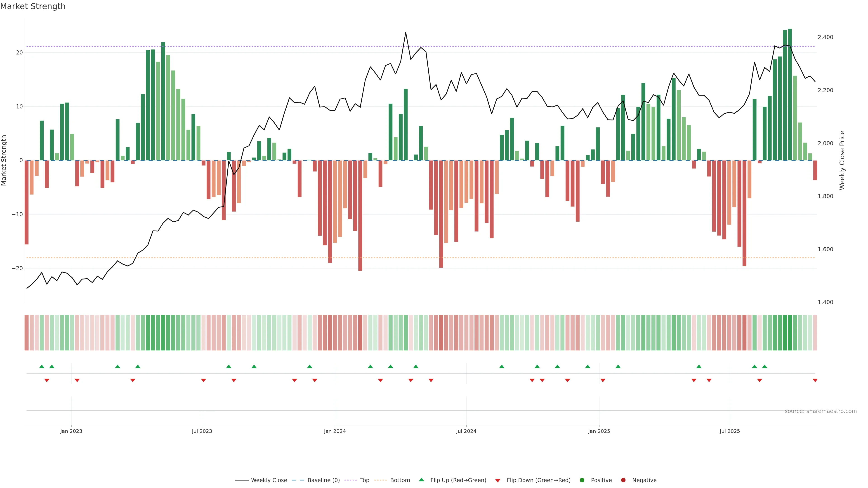Click the leftmost green flip-up triangle marker

(42, 366)
